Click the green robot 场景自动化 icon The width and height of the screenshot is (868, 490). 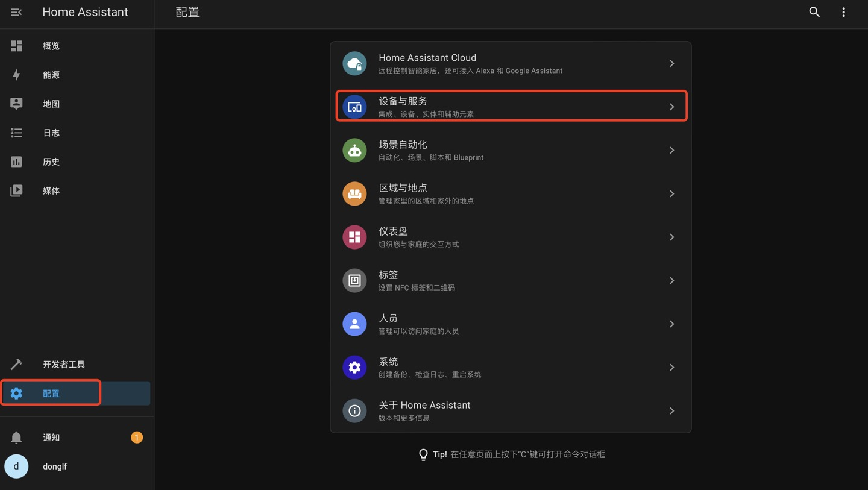(354, 150)
